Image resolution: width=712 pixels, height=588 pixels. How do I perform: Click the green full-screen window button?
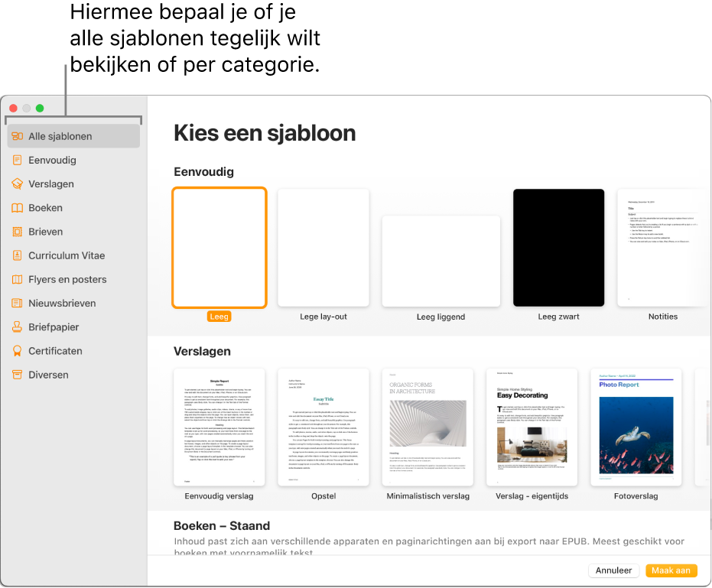[x=40, y=108]
